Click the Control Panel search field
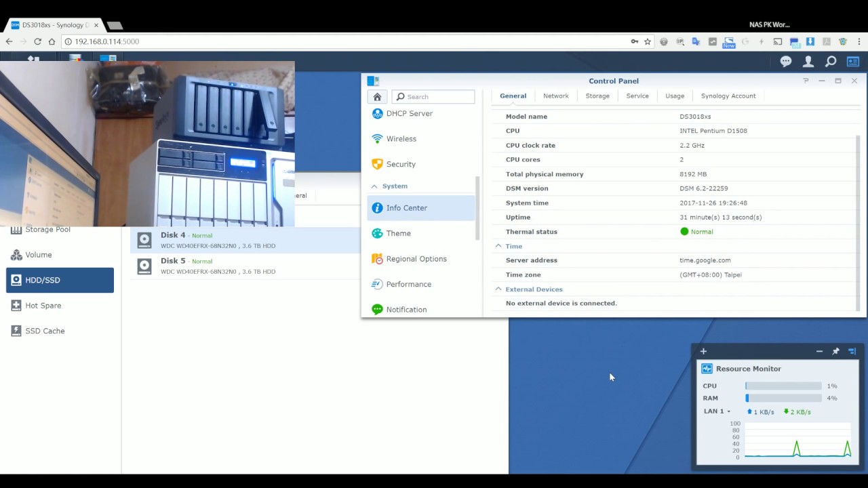 coord(433,97)
